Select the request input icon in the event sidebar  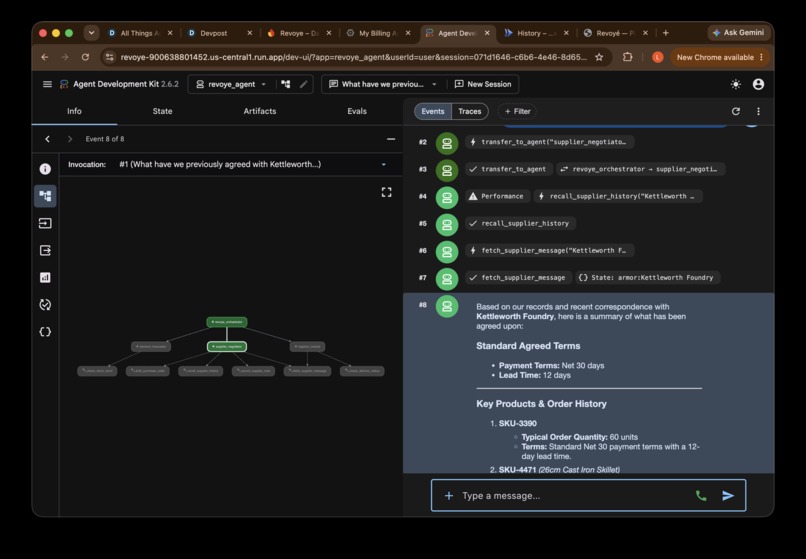click(x=45, y=223)
